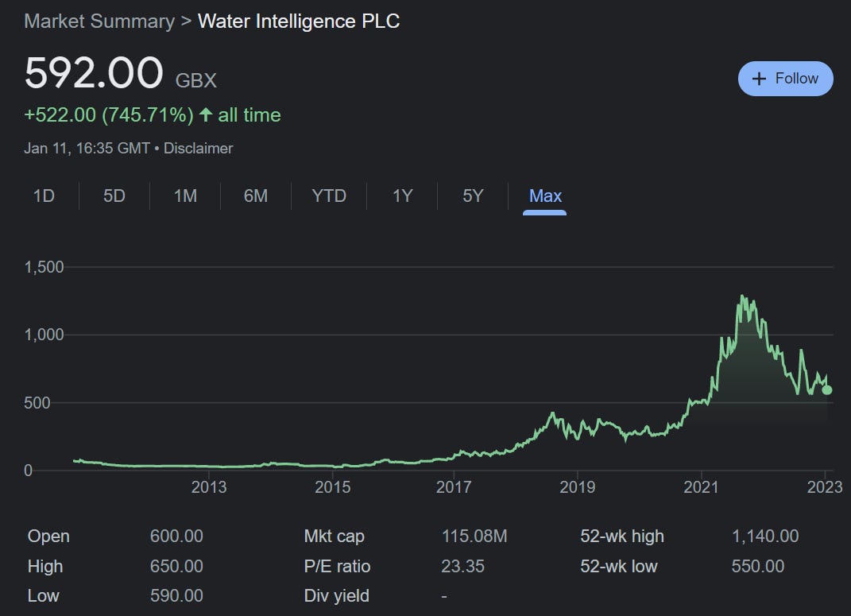The width and height of the screenshot is (851, 616).
Task: Switch to the 1D timeframe
Action: pos(45,196)
